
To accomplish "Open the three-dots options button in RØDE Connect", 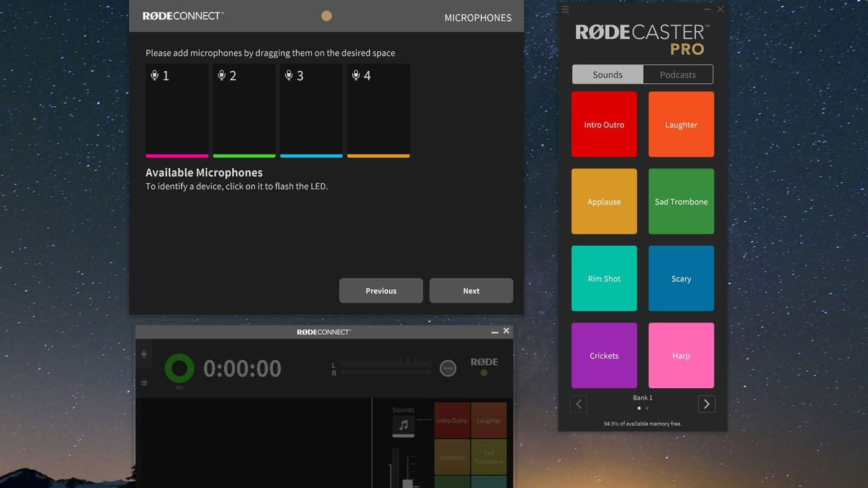I will click(x=448, y=368).
